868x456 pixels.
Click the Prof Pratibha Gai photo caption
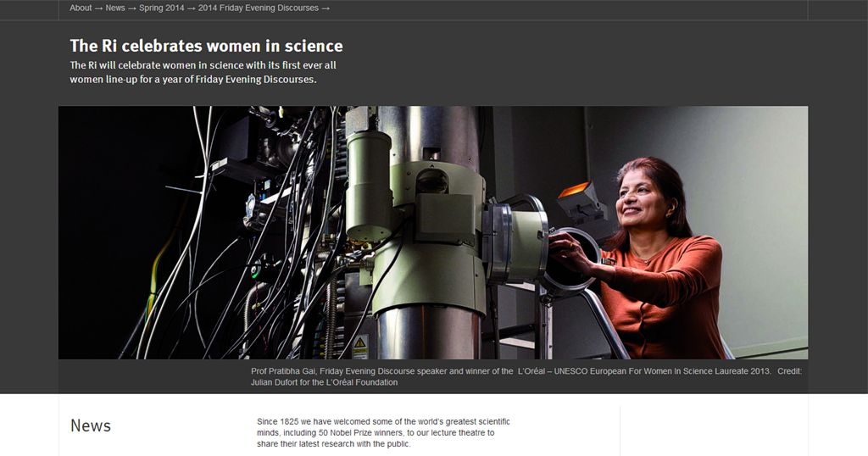[x=526, y=371]
